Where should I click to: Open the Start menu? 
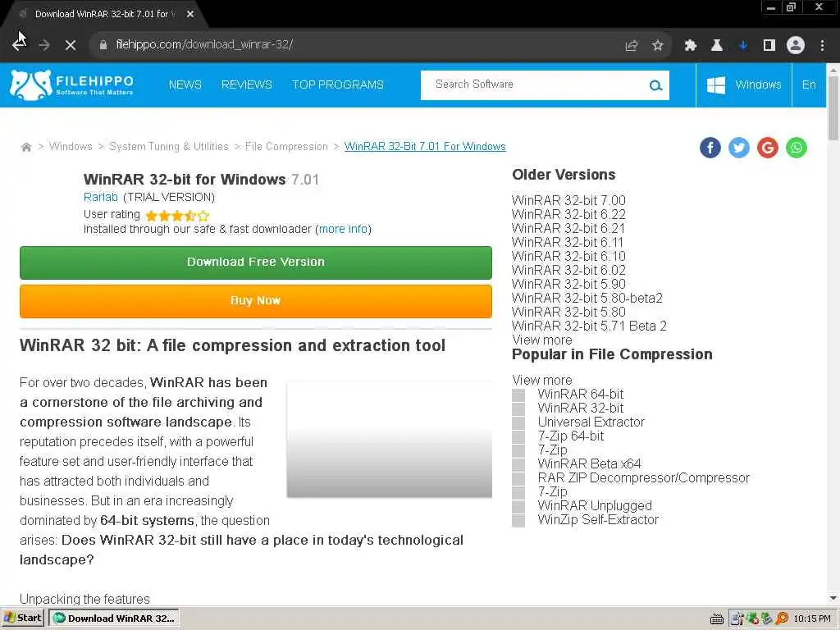(22, 619)
